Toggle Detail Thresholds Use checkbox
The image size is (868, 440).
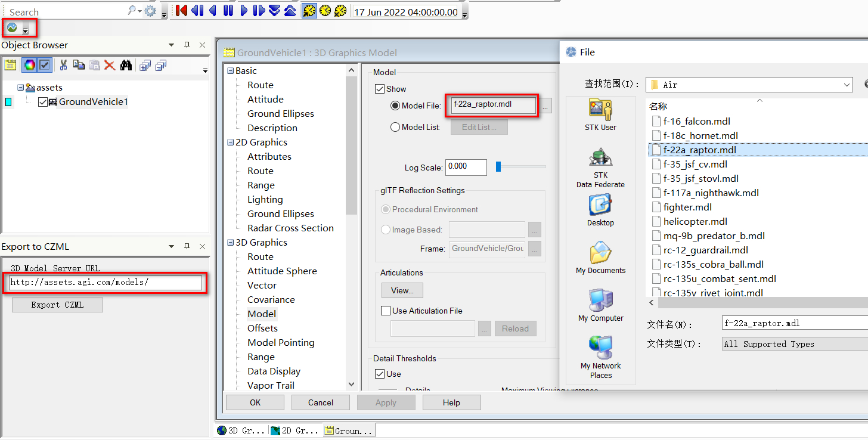click(x=379, y=374)
